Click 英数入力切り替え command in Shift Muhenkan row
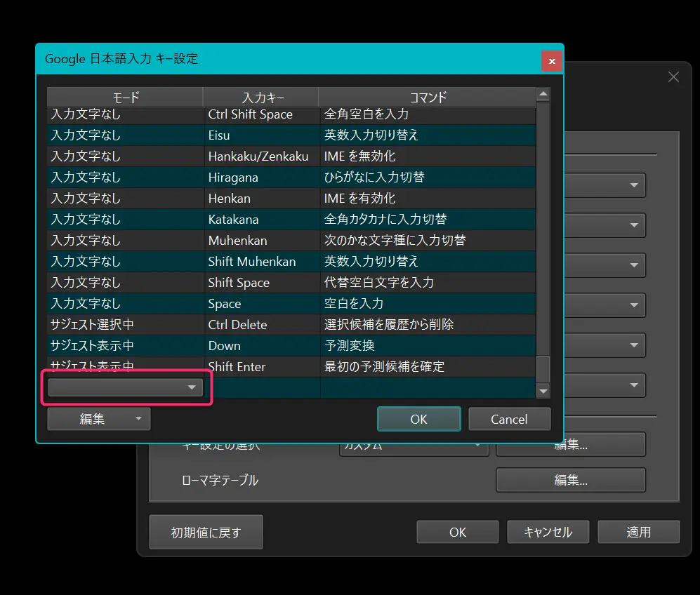Screen dimensions: 700x595 (428, 262)
